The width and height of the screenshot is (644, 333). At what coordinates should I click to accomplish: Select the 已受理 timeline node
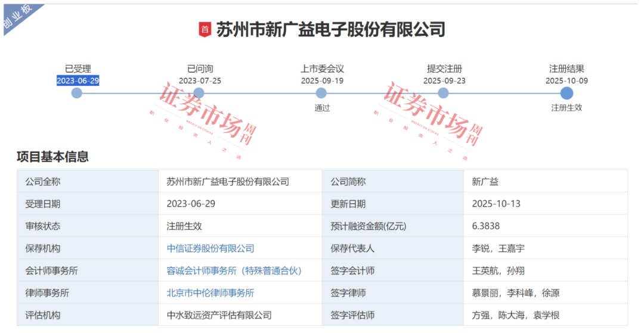point(77,93)
